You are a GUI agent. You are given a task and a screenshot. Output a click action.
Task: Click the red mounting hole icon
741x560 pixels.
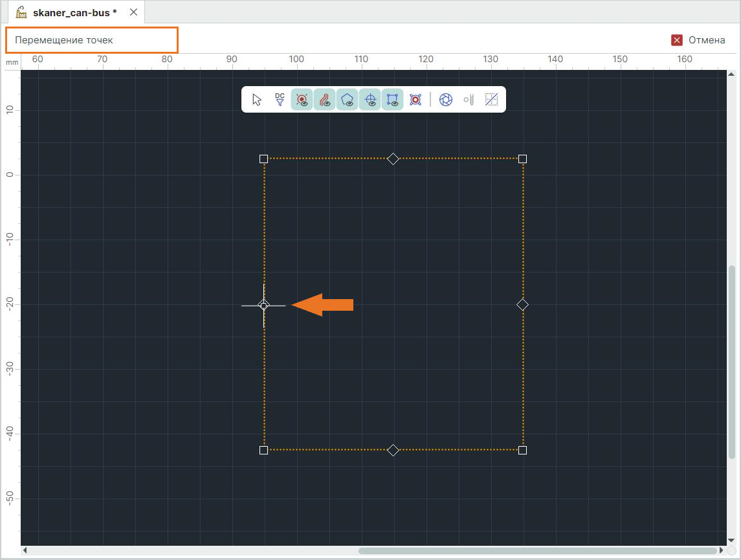415,100
